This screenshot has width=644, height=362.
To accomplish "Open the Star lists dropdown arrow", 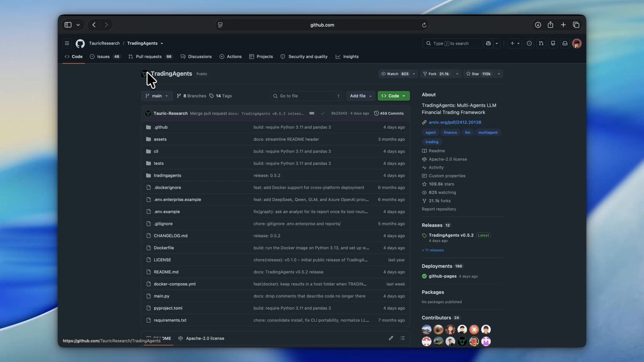I will pos(499,74).
